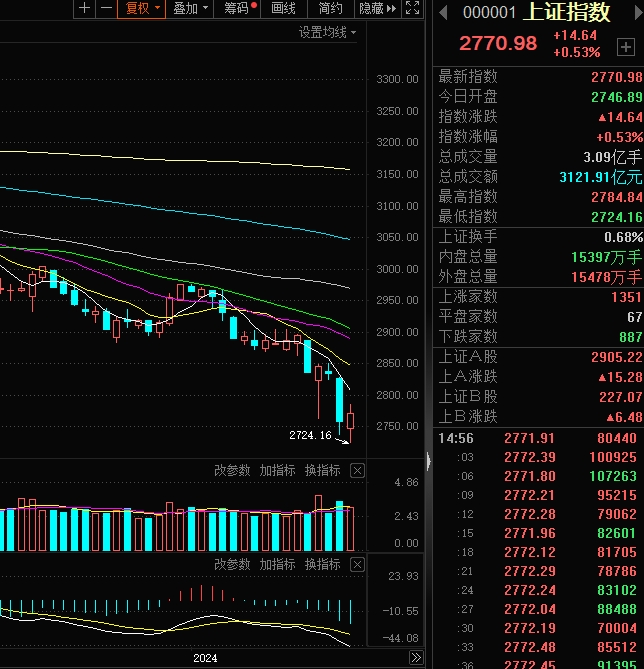The width and height of the screenshot is (644, 669).
Task: Close the MACD indicator panel
Action: [x=357, y=565]
